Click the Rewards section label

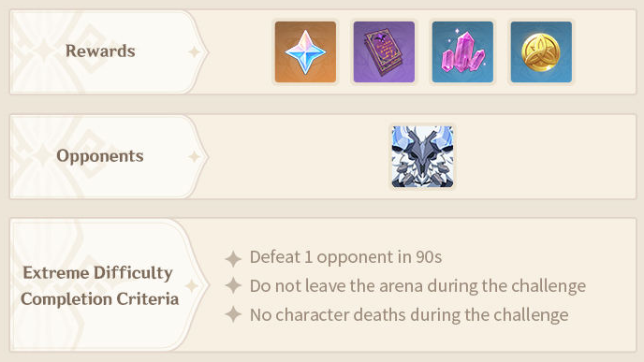coord(100,51)
